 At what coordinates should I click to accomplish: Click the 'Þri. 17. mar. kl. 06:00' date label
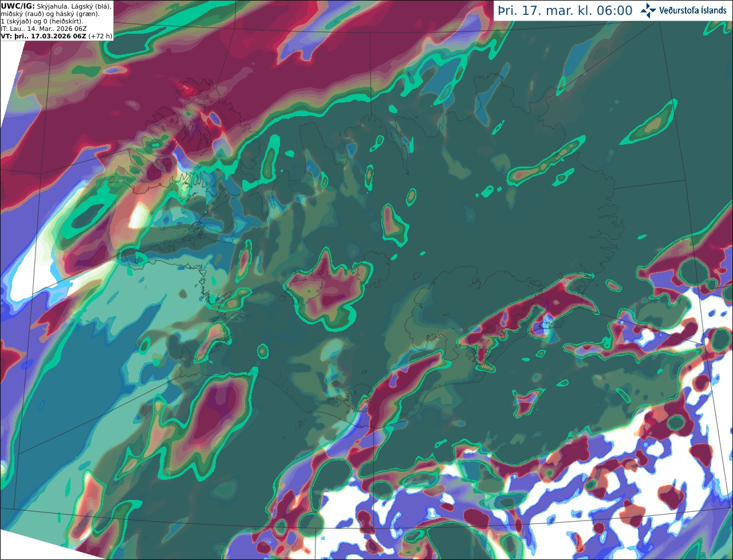click(x=565, y=11)
